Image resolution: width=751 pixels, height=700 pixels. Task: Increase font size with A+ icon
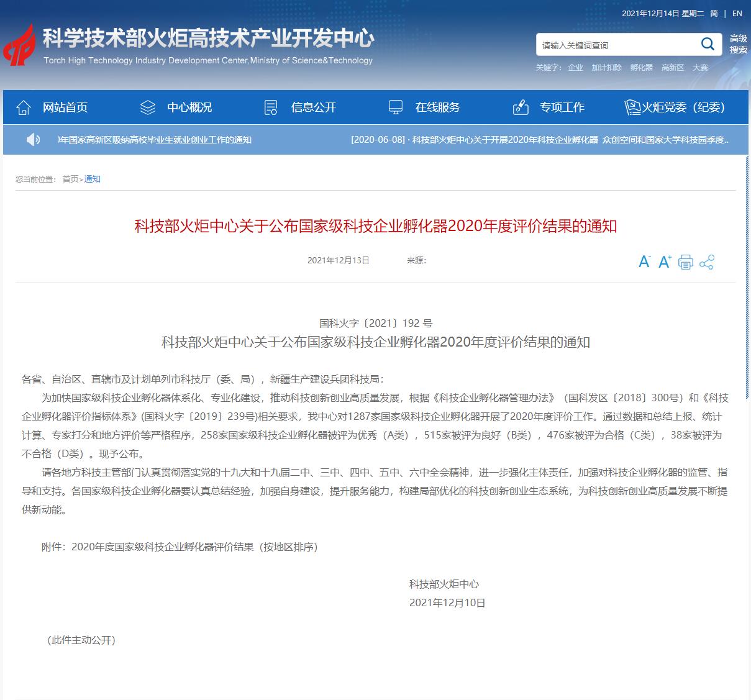665,262
